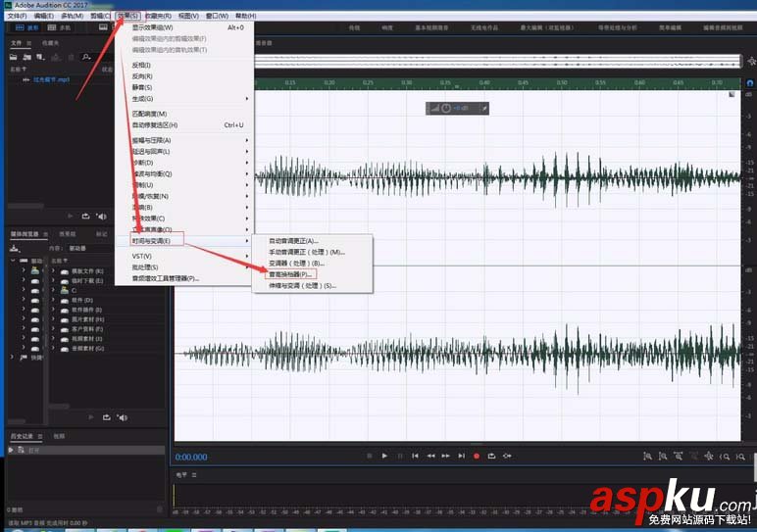Toggle Media Browser auto-play speaker icon
This screenshot has height=532, width=757.
pyautogui.click(x=123, y=417)
